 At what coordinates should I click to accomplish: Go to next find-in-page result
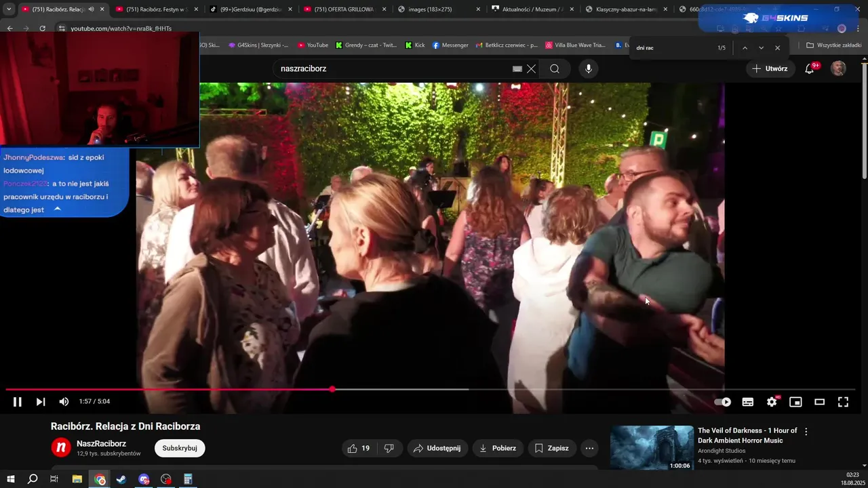point(762,48)
